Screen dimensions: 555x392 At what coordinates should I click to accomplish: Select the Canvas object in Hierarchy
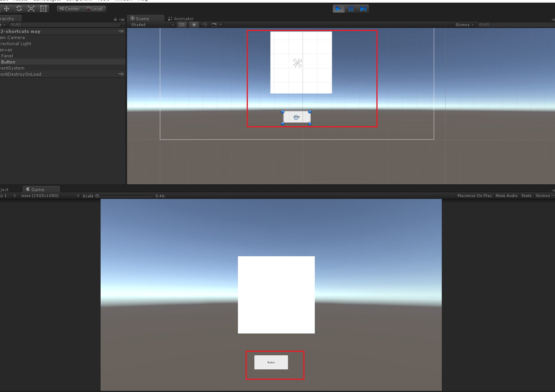63,50
